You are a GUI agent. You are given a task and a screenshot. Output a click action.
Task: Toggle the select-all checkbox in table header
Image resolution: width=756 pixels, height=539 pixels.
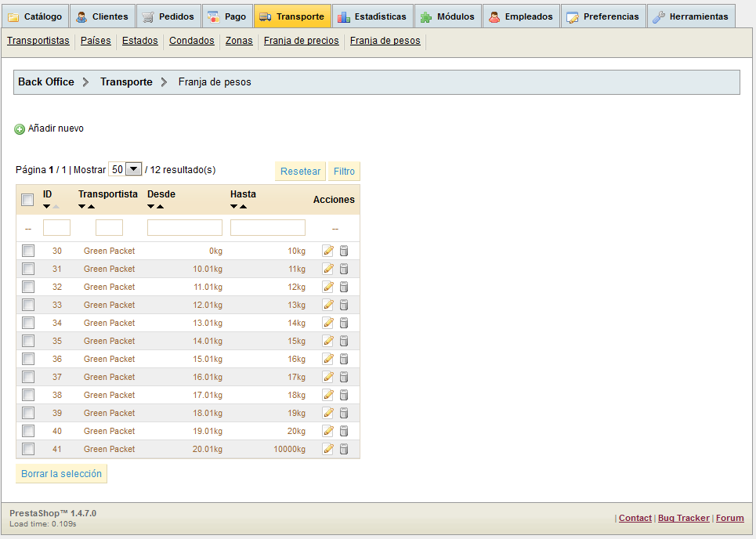27,200
